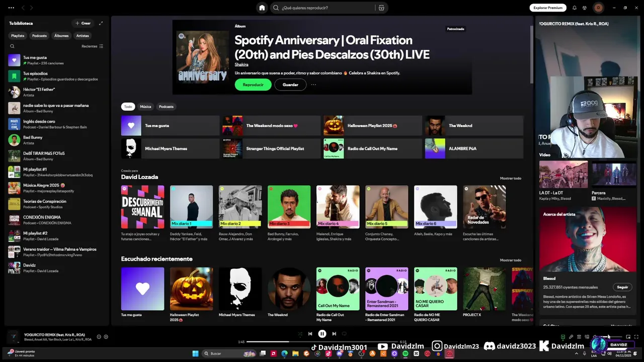Open DeBÍ TiRAR MáS FOToS album
The width and height of the screenshot is (644, 362).
click(x=56, y=156)
